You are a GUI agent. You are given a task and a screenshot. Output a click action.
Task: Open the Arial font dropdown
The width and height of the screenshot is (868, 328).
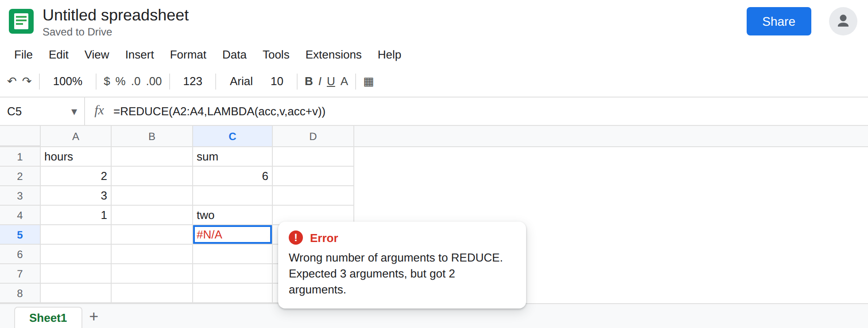(241, 81)
